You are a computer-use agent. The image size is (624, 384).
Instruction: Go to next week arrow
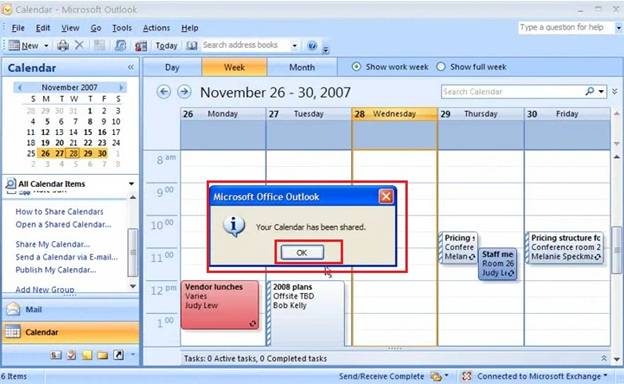pos(184,92)
